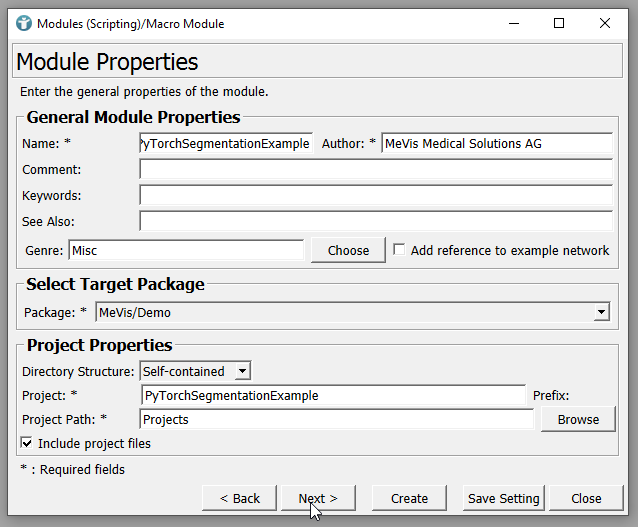This screenshot has height=527, width=638.
Task: Select the Comment input field
Action: point(375,170)
